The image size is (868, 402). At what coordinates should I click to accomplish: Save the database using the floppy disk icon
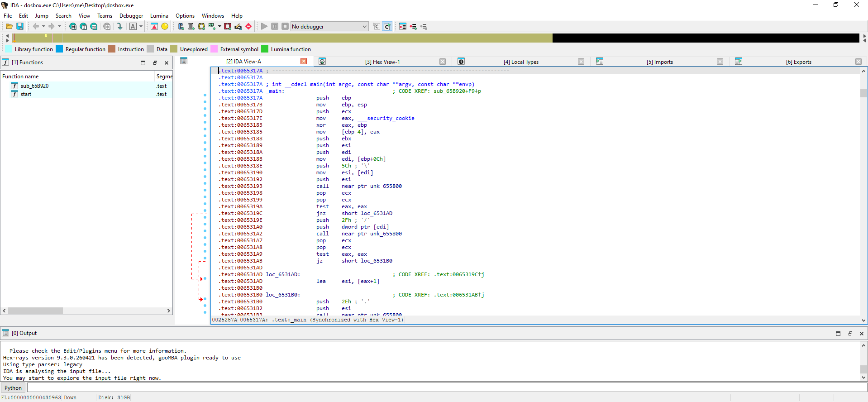(x=20, y=26)
